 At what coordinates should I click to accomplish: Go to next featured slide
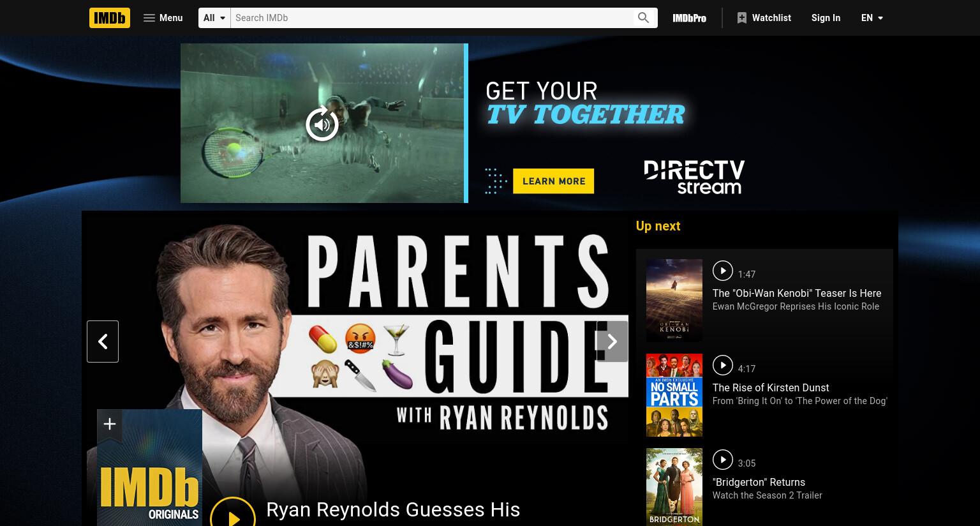click(x=612, y=342)
